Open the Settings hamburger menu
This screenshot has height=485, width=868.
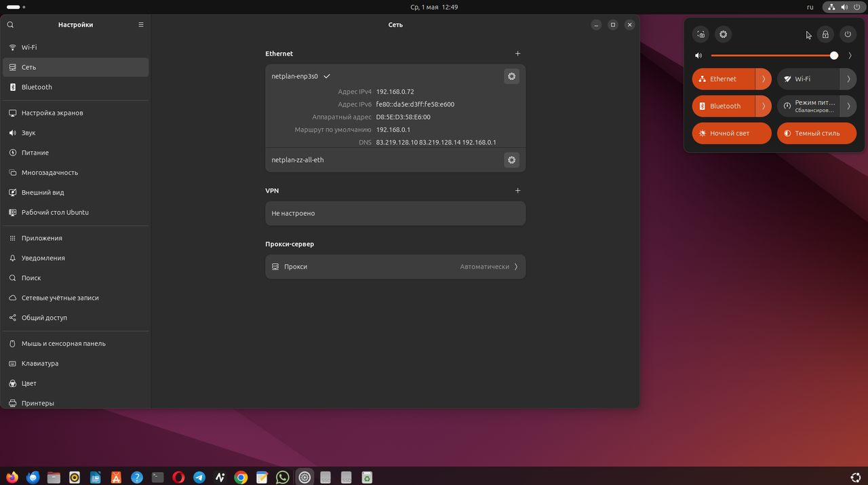tap(141, 24)
